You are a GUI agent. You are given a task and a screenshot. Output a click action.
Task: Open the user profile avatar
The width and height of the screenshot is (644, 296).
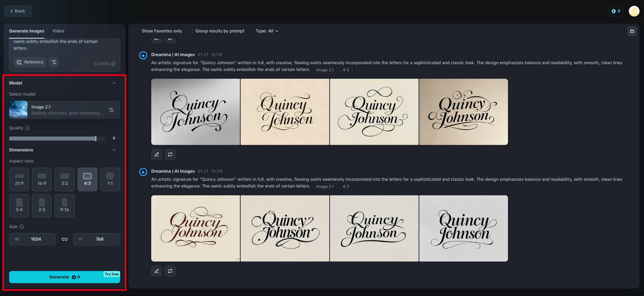pos(634,11)
